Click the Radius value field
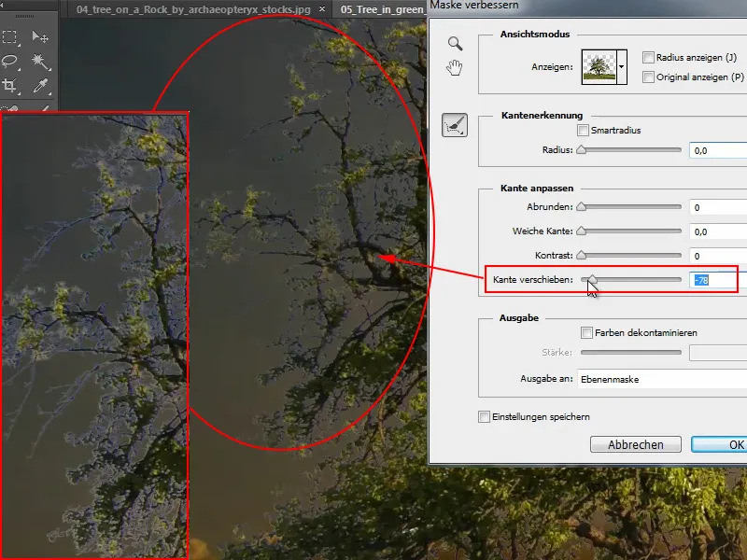 coord(718,150)
